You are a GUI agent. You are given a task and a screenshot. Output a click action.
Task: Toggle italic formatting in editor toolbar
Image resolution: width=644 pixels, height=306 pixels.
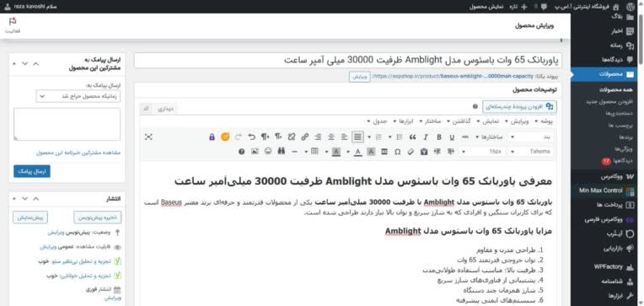click(x=426, y=137)
